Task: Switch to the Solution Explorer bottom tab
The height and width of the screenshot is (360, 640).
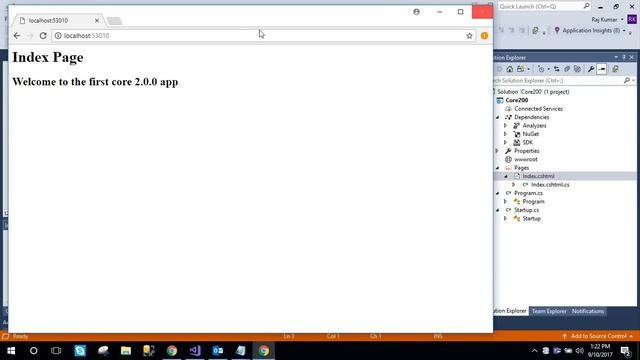Action: pos(511,311)
